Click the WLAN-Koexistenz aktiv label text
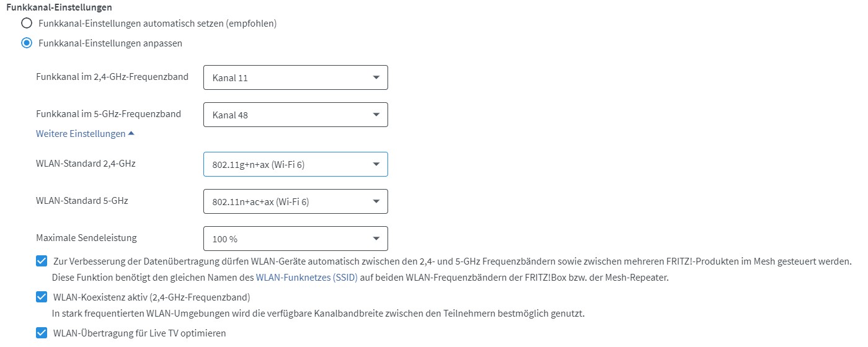 click(x=151, y=297)
